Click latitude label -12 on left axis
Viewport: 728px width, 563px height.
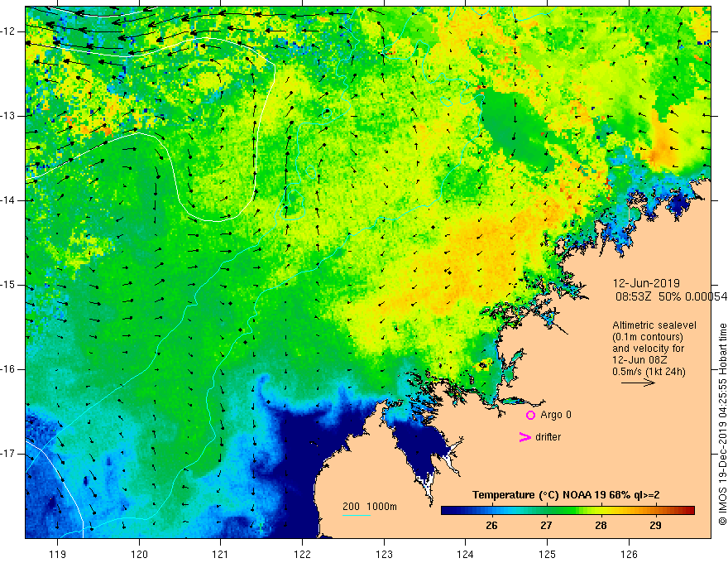pyautogui.click(x=9, y=31)
